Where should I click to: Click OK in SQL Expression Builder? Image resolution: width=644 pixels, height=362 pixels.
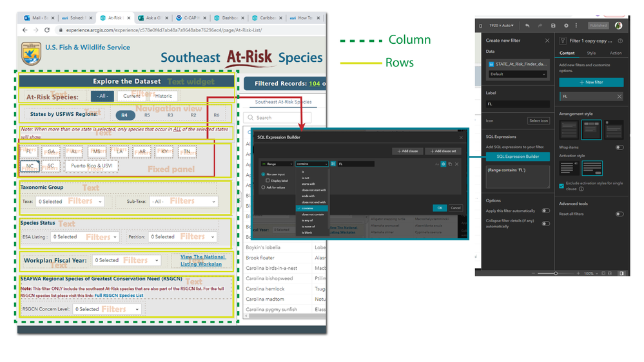pos(440,207)
